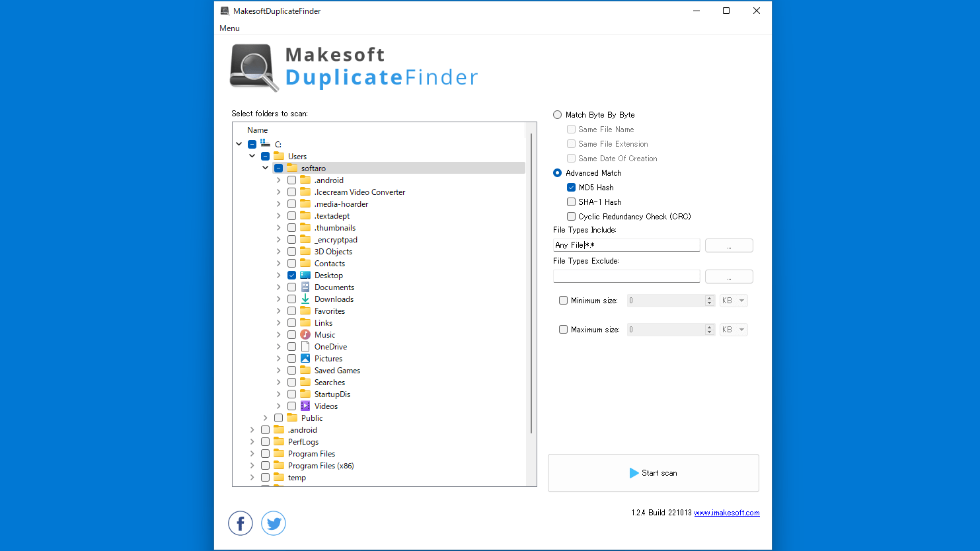Viewport: 980px width, 551px height.
Task: Click the 3D Objects folder icon
Action: pos(305,251)
